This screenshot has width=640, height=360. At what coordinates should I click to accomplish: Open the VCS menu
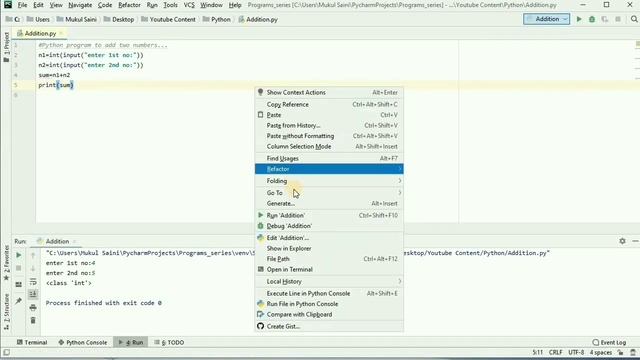(189, 5)
